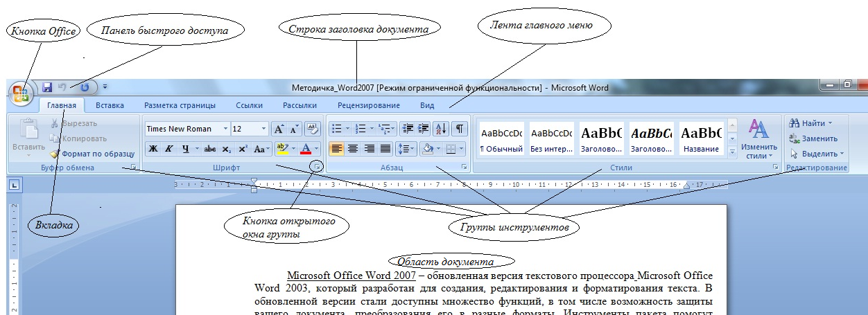The height and width of the screenshot is (315, 868).
Task: Cut selection using Вырезать
Action: [x=73, y=123]
